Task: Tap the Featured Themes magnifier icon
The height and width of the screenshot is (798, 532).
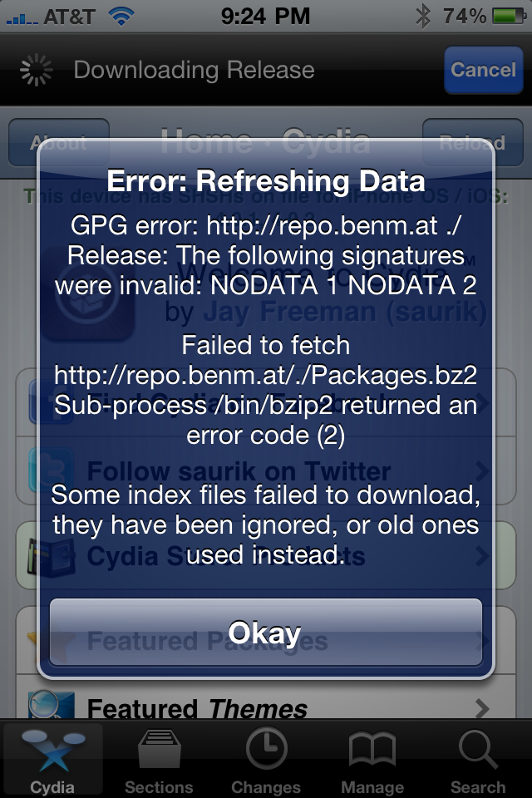Action: click(45, 705)
